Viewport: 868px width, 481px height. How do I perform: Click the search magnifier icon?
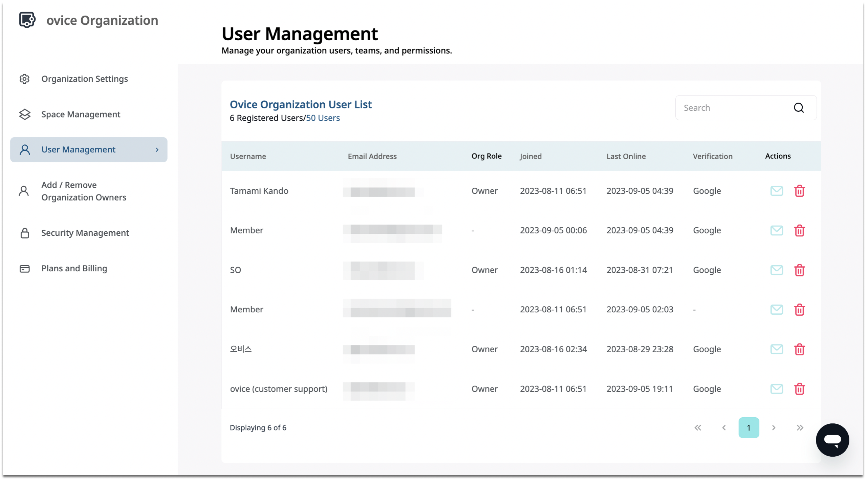tap(799, 108)
